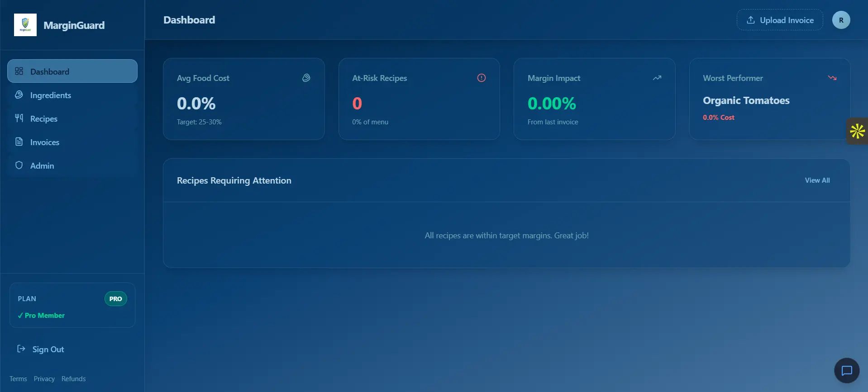
Task: Click the yellow asterisk side widget
Action: point(857,131)
